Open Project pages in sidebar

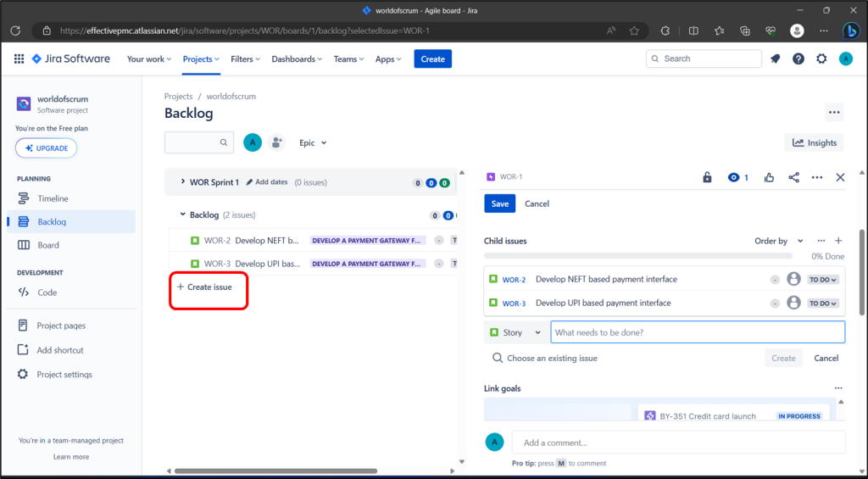71,326
